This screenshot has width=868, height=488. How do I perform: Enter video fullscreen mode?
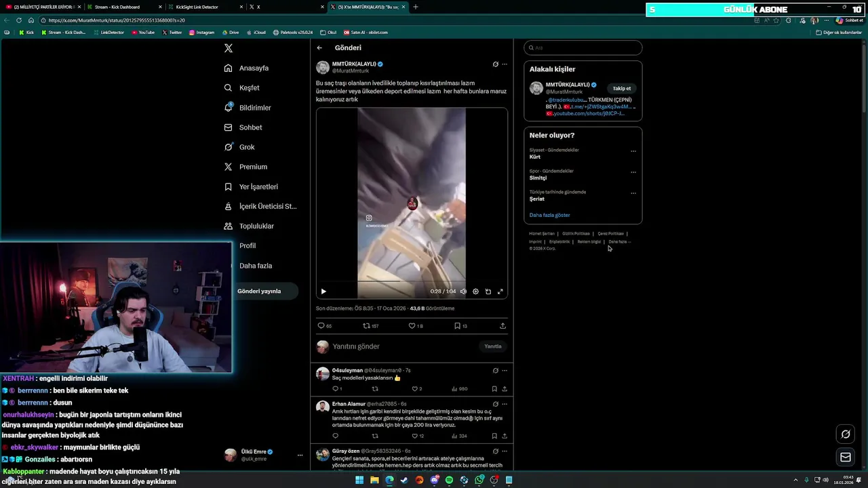[500, 291]
